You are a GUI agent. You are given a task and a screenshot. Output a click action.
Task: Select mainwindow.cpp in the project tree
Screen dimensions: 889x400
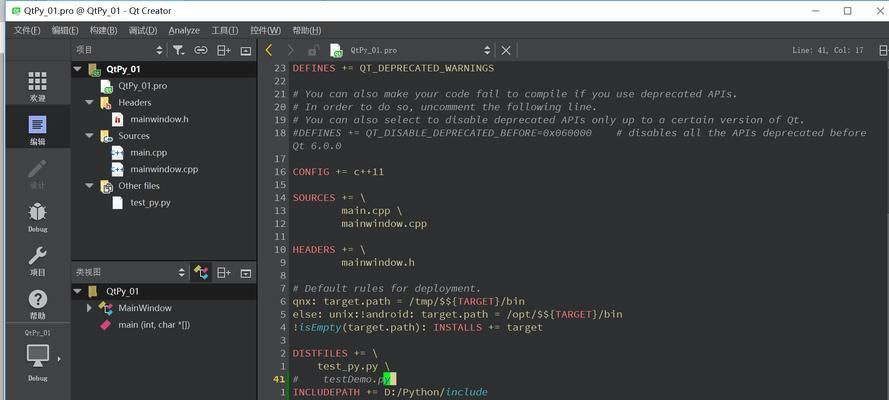coord(164,169)
